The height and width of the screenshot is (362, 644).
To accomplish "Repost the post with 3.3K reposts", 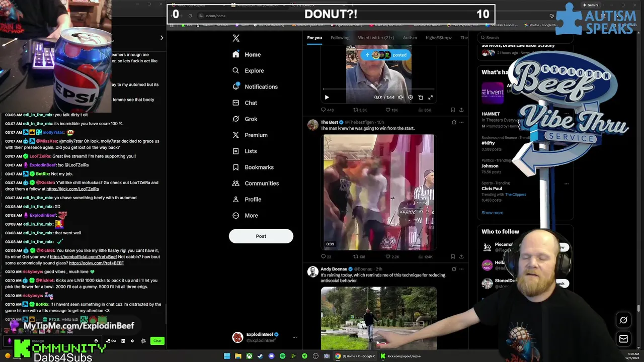I will [x=360, y=110].
